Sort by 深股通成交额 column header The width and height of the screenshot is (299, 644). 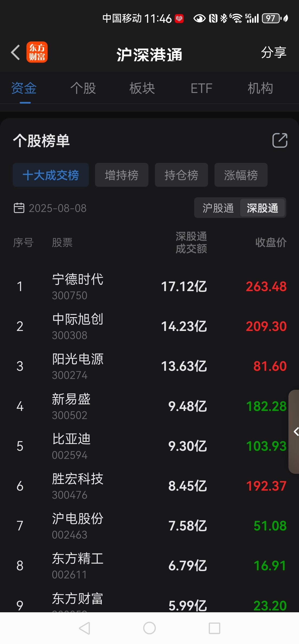[x=191, y=242]
